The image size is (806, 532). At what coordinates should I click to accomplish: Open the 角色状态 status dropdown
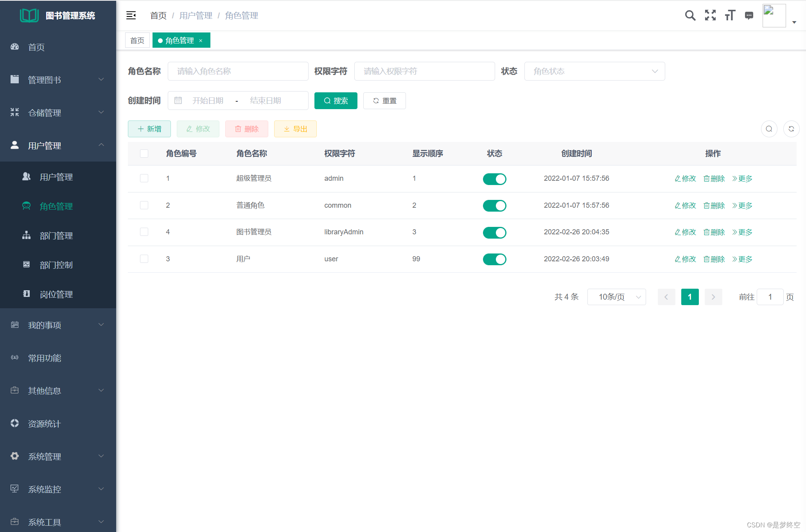click(594, 71)
